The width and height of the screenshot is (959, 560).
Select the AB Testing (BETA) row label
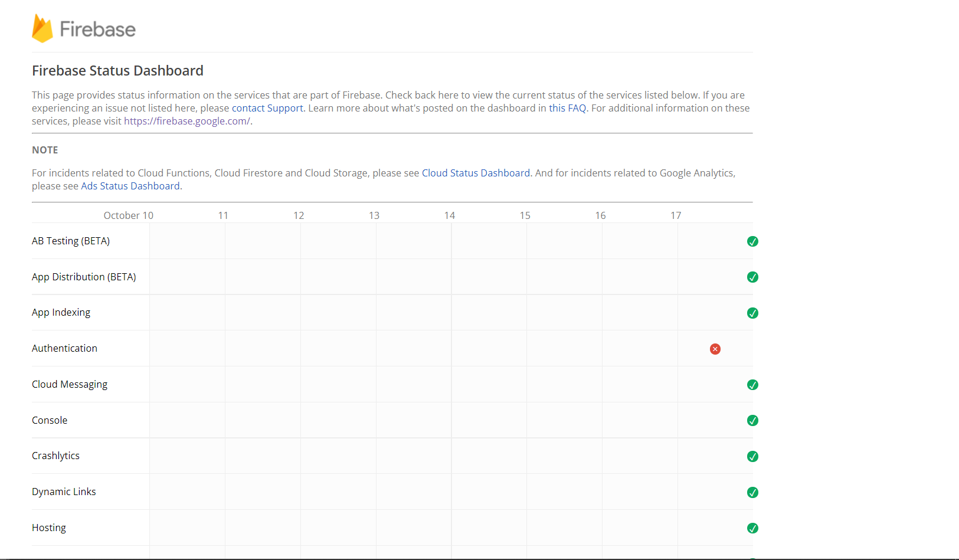[x=71, y=241]
